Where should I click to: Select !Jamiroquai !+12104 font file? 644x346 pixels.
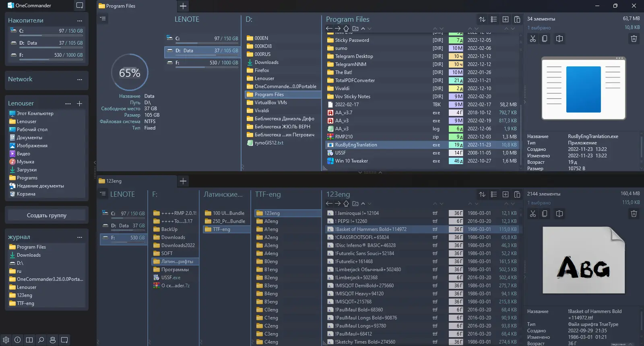422,213
